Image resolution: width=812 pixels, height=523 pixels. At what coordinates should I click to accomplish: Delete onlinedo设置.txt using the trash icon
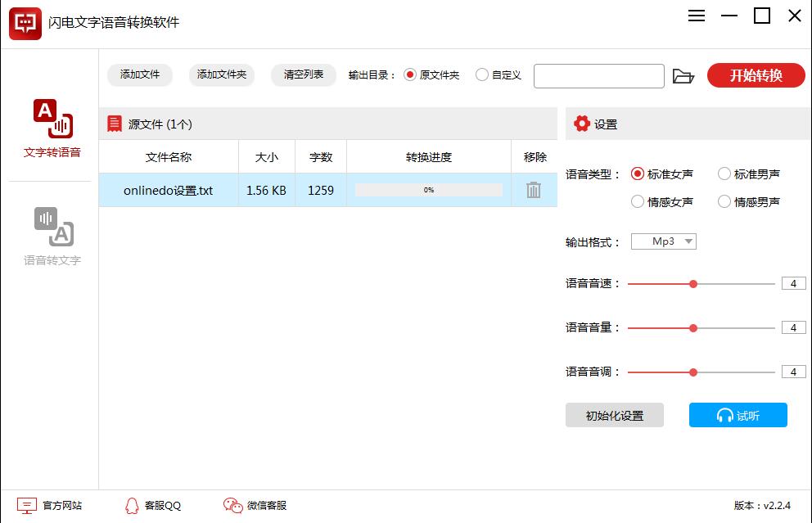pos(533,189)
